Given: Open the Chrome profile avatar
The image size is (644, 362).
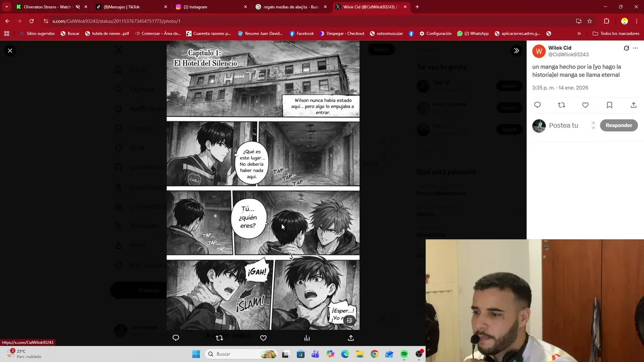Looking at the screenshot, I should click(624, 21).
